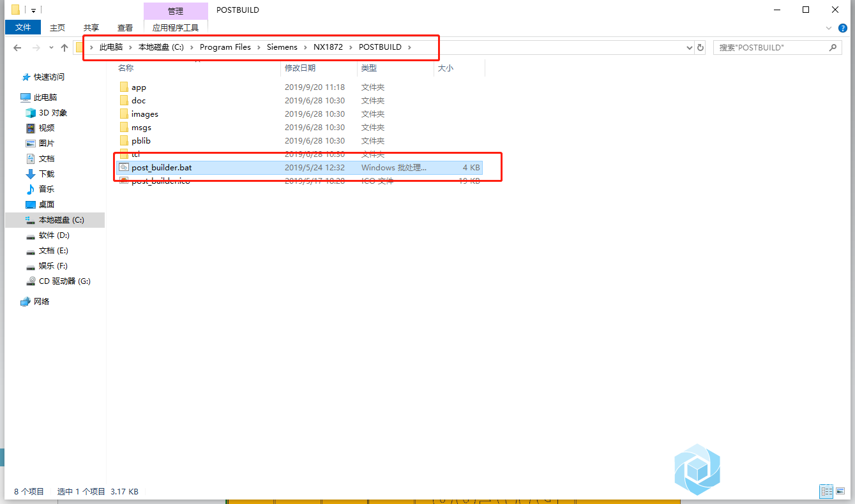Click NX1872 in the address path
This screenshot has height=504, width=855.
(x=328, y=47)
